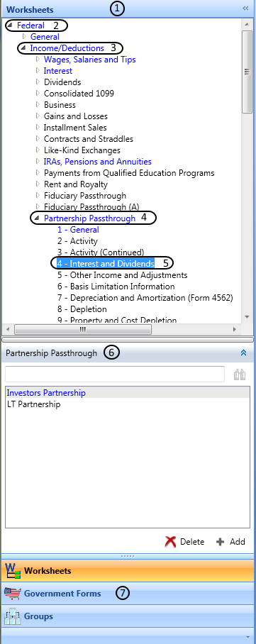256x644 pixels.
Task: Expand the Rent and Royalty node
Action: click(x=38, y=184)
